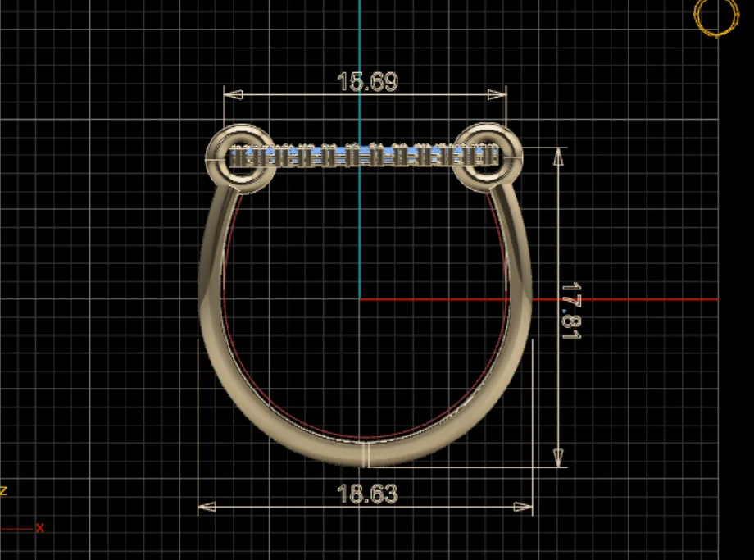Select the 17.81 vertical dimension text

click(x=571, y=311)
